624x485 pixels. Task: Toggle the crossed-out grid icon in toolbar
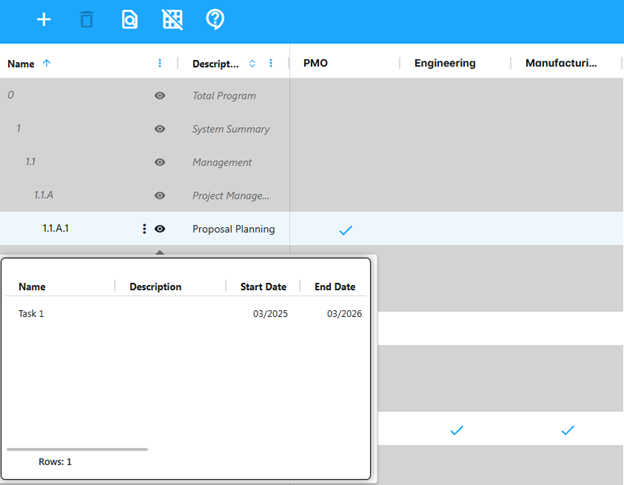(x=172, y=19)
